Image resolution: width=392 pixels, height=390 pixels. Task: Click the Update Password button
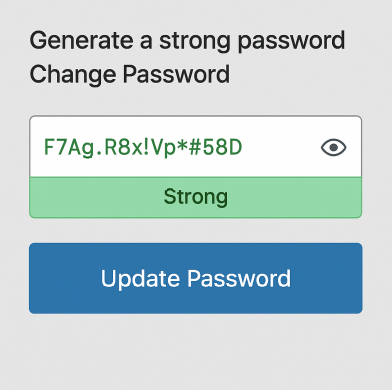pos(196,278)
